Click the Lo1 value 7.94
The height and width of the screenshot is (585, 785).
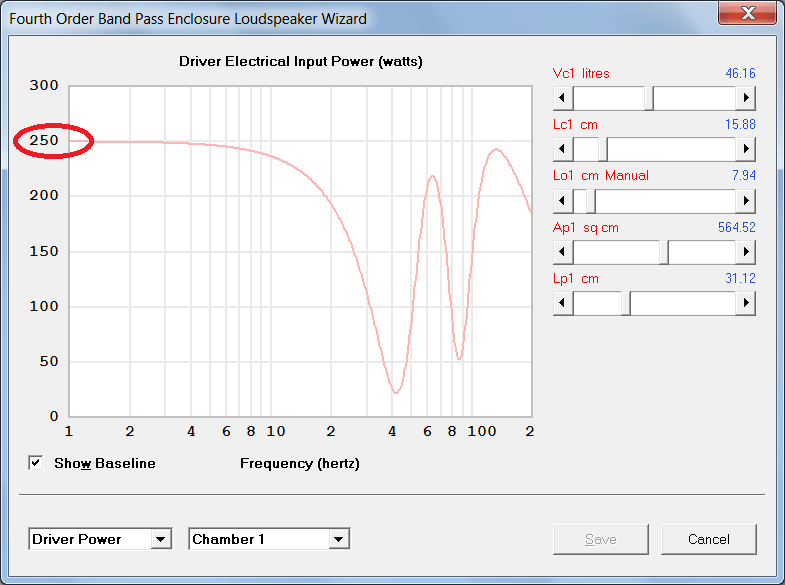[744, 176]
